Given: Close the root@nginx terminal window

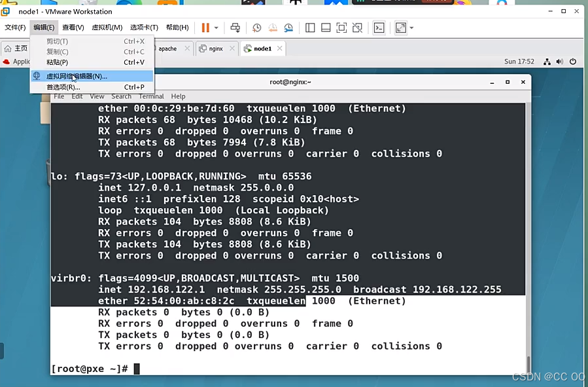Looking at the screenshot, I should tap(523, 83).
